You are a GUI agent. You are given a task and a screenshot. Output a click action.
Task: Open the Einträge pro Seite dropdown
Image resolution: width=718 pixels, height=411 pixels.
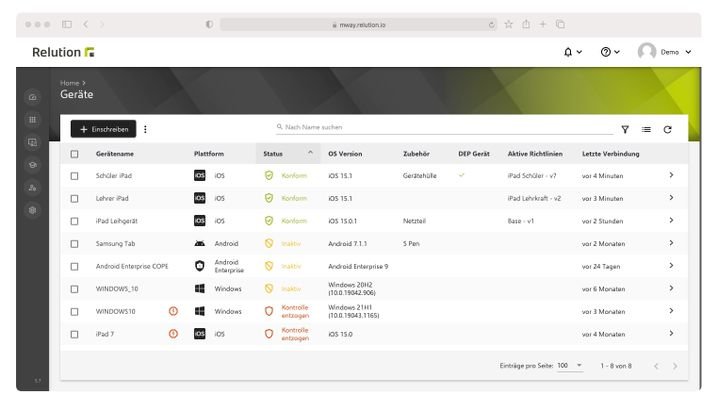[570, 366]
